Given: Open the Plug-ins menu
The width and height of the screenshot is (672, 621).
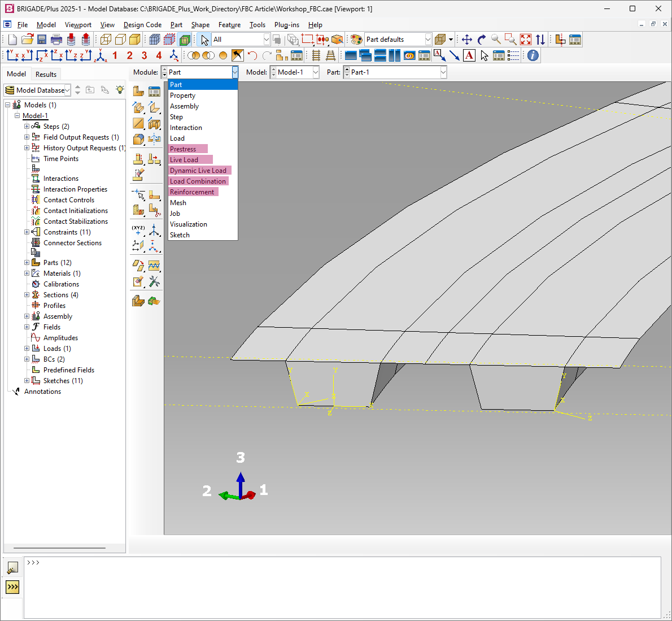Looking at the screenshot, I should (286, 24).
